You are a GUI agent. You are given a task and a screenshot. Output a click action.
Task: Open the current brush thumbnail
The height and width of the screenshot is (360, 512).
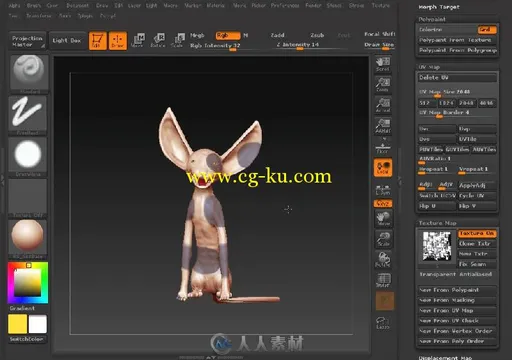point(29,74)
